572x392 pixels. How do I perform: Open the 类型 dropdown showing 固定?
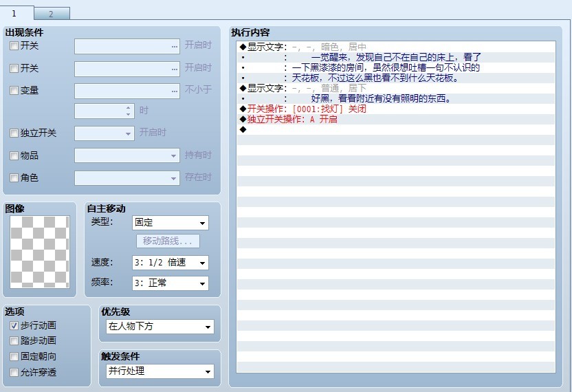click(170, 223)
